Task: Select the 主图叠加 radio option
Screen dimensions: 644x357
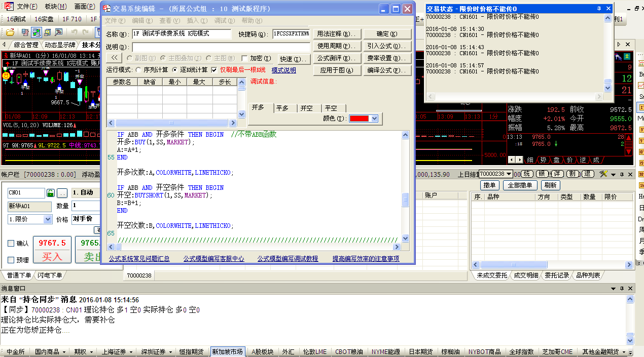Action: click(x=164, y=58)
